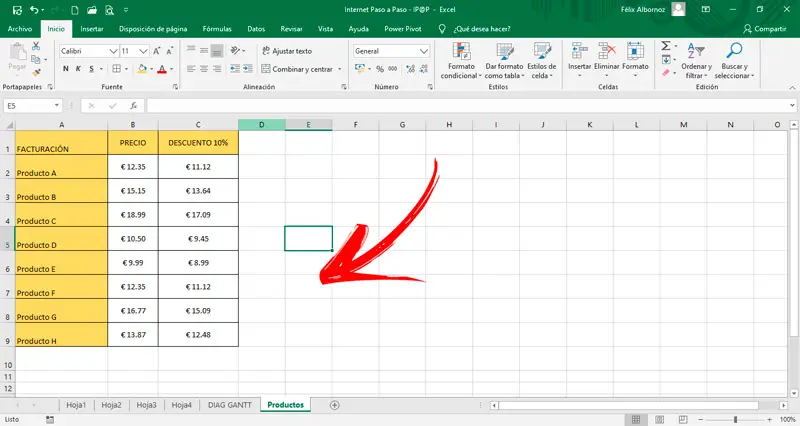Open the General number format dropdown
The image size is (800, 426).
click(423, 51)
